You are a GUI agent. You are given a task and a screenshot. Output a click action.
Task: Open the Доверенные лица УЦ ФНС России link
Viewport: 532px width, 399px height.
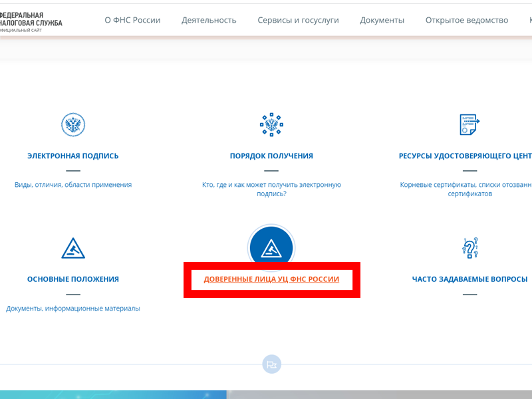(271, 279)
